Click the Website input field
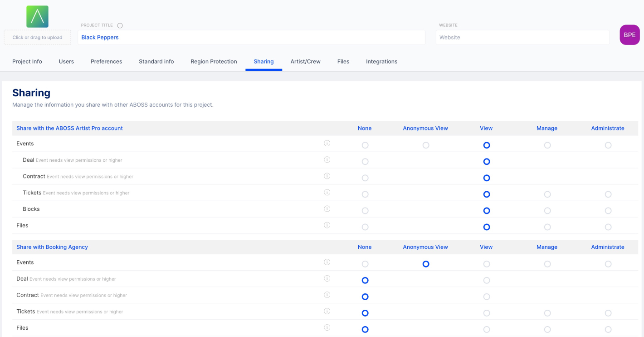Image resolution: width=644 pixels, height=337 pixels. point(522,38)
